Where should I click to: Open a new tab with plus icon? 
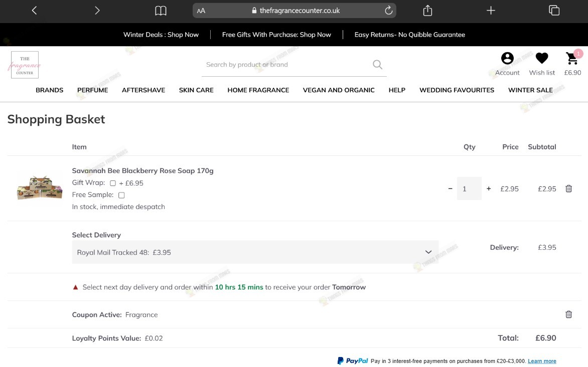pos(491,11)
